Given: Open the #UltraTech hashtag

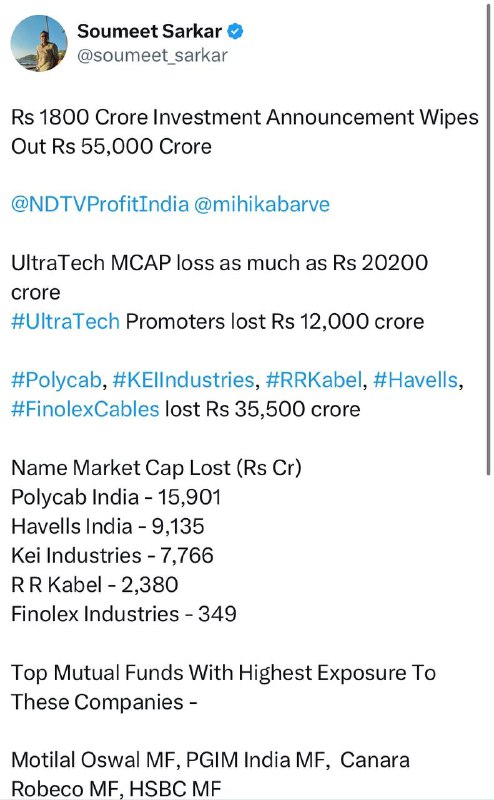Looking at the screenshot, I should (65, 321).
